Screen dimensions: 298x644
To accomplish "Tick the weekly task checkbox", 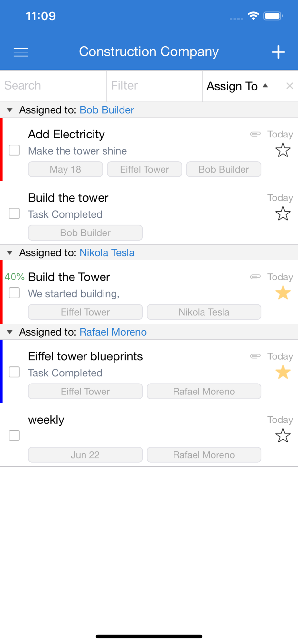I will pyautogui.click(x=14, y=435).
